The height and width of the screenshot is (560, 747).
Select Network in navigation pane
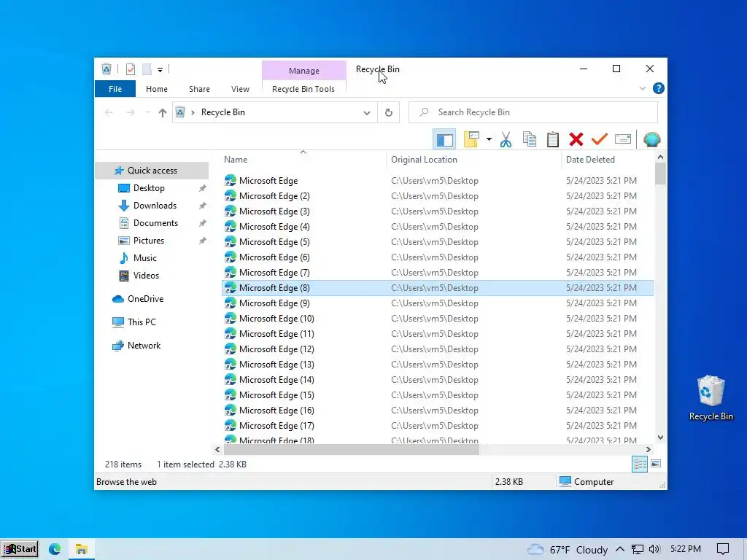click(144, 346)
